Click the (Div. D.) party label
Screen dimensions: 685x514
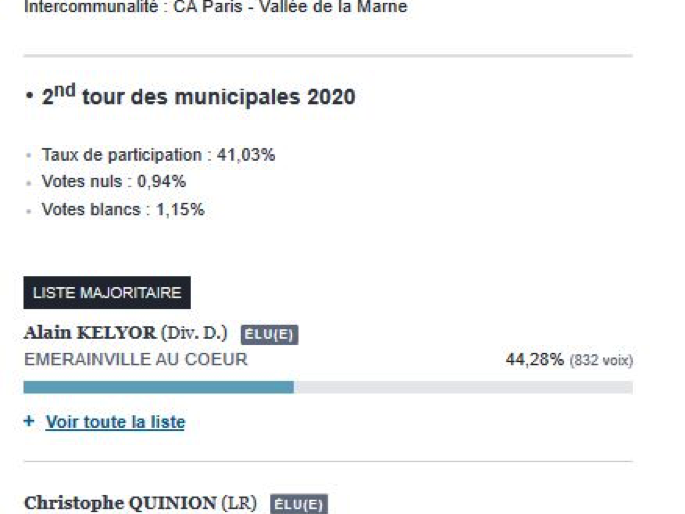[x=194, y=333]
